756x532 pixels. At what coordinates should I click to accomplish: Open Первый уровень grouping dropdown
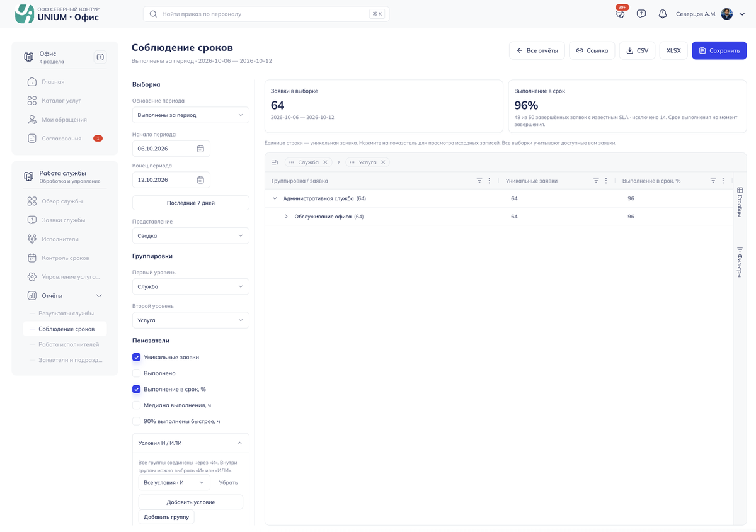(191, 286)
